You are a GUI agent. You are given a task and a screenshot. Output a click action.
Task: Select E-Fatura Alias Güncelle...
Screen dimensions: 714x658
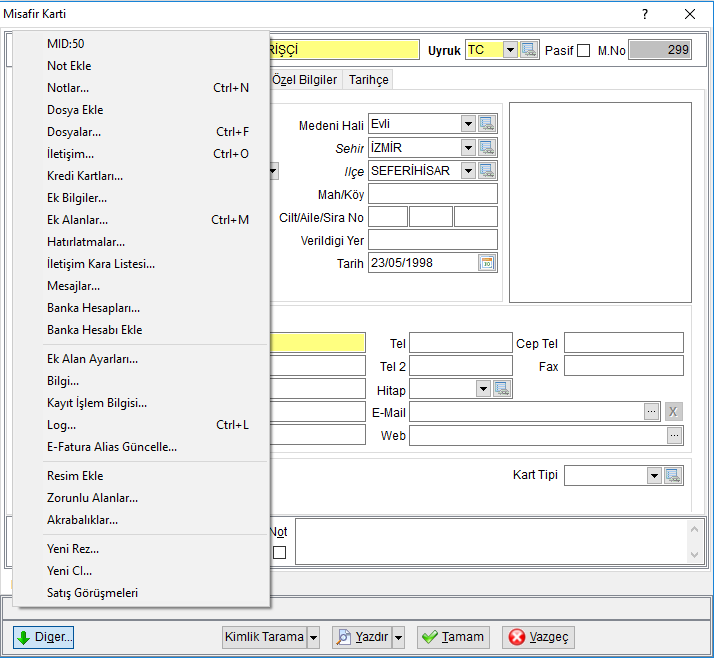(141, 447)
